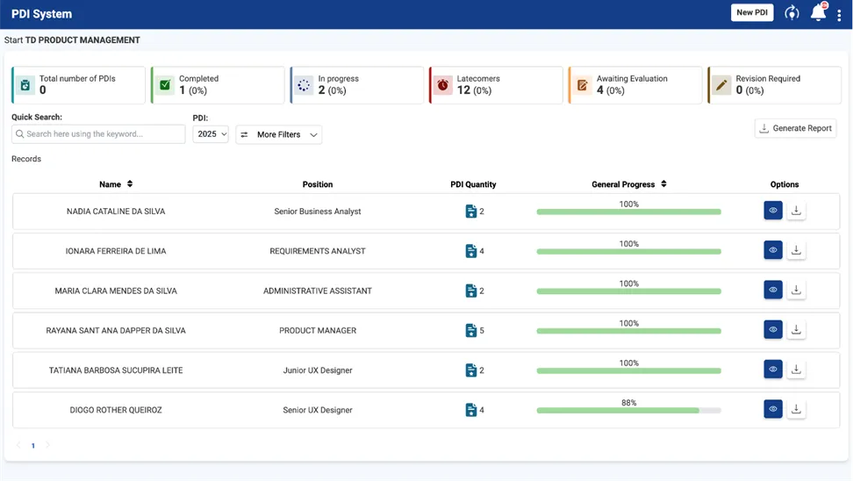
Task: Open the PDI year 2025 dropdown
Action: (211, 134)
